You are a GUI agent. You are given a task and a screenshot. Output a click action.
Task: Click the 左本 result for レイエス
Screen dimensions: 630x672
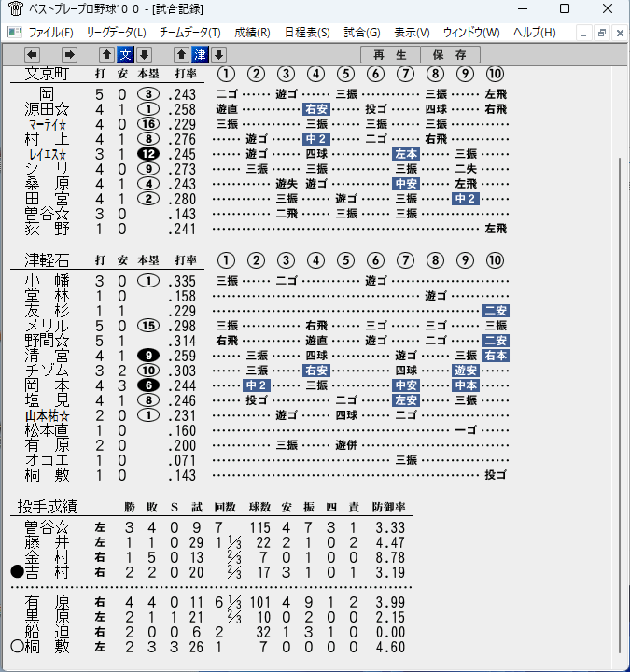pyautogui.click(x=406, y=154)
